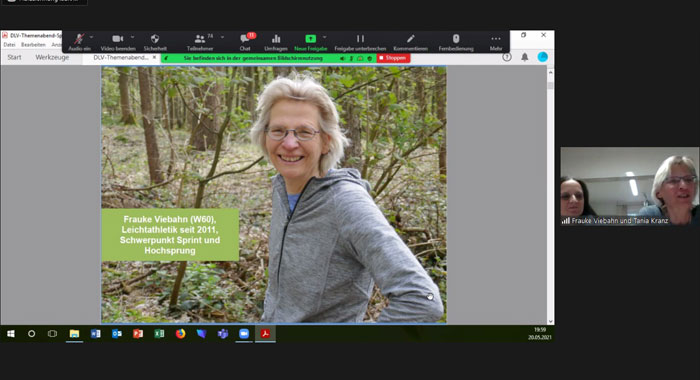Restore Acrobat window with restore button
This screenshot has height=380, width=700.
pos(523,35)
